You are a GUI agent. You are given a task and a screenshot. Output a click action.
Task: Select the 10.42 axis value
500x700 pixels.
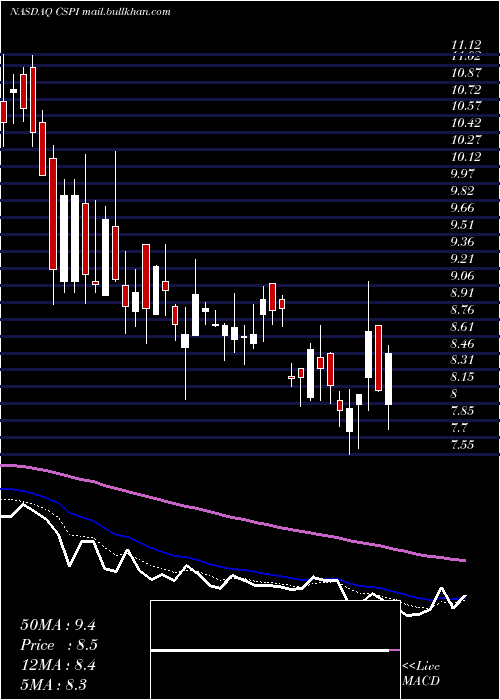466,124
